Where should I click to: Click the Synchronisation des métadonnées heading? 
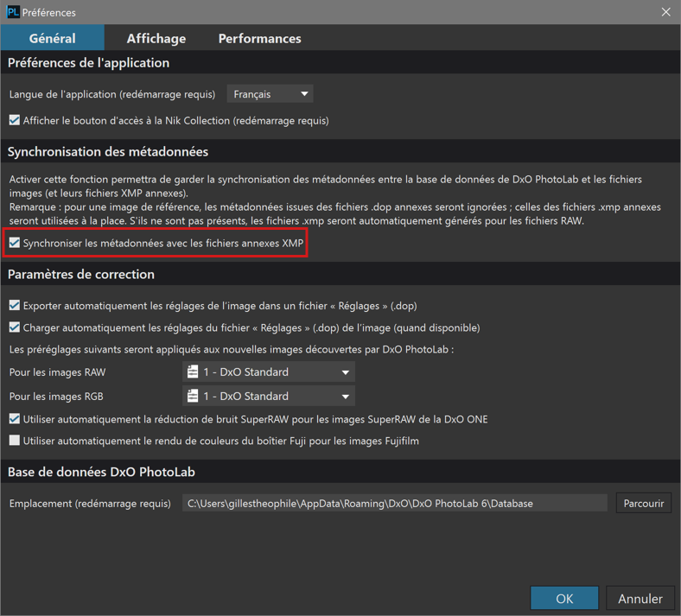coord(108,151)
